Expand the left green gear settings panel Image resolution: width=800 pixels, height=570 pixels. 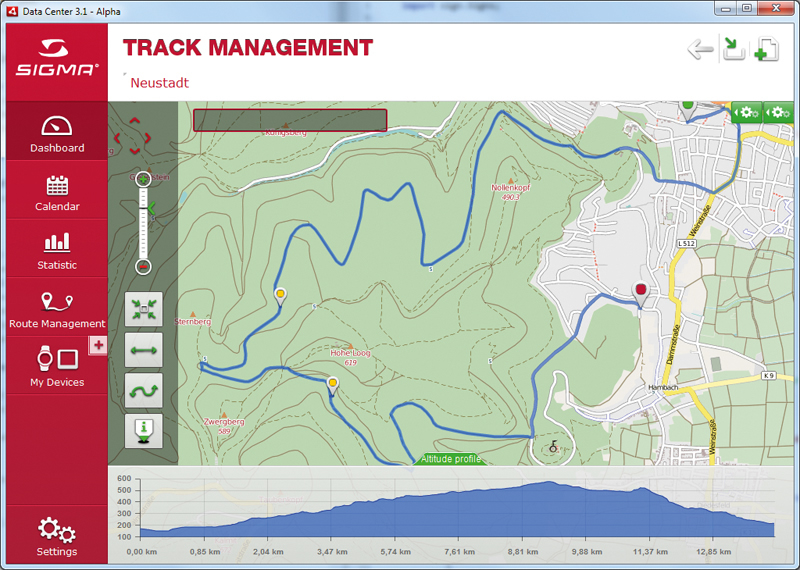point(747,113)
